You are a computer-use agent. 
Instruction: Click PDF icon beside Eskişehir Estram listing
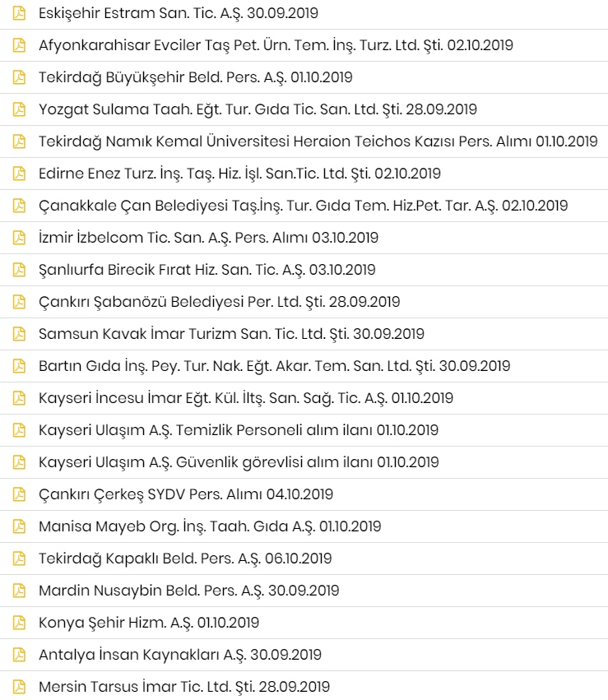pyautogui.click(x=19, y=13)
